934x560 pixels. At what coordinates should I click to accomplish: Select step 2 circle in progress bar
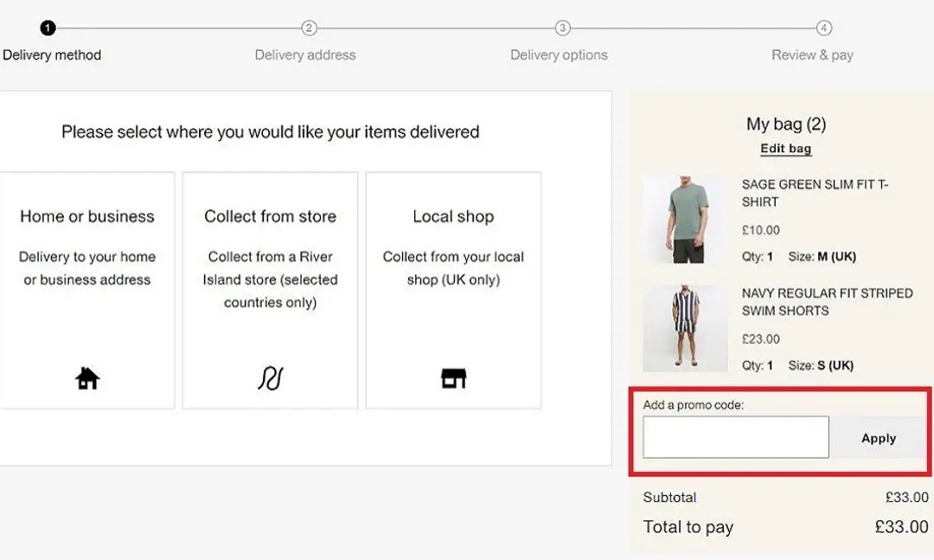click(309, 28)
